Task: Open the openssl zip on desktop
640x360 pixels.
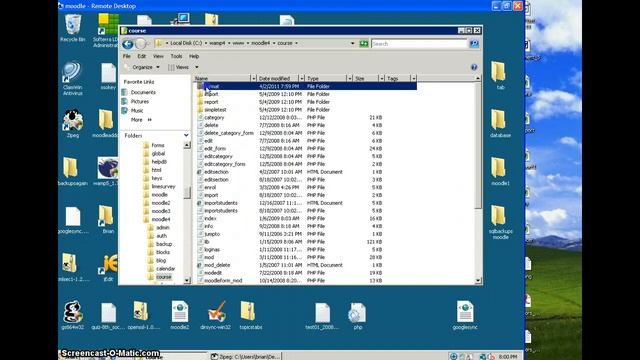Action: [x=141, y=315]
